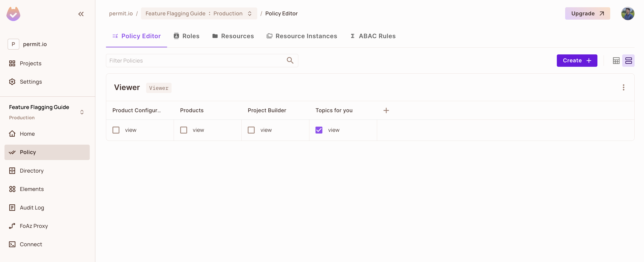Switch to grid view layout
This screenshot has width=644, height=262.
(x=616, y=60)
